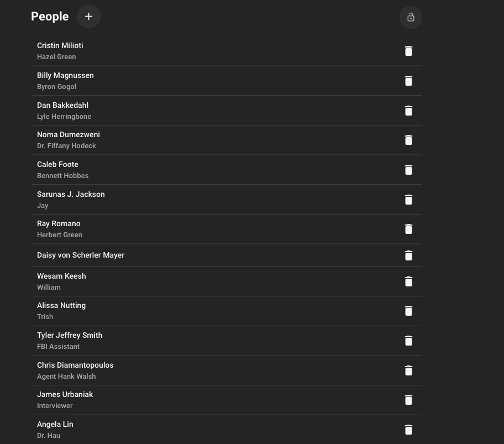Viewport: 504px width, 444px height.
Task: Click the add person plus button
Action: pyautogui.click(x=88, y=17)
